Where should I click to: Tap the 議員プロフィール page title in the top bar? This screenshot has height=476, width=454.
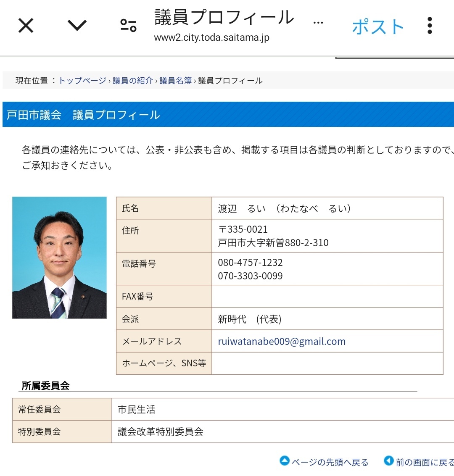pos(224,18)
